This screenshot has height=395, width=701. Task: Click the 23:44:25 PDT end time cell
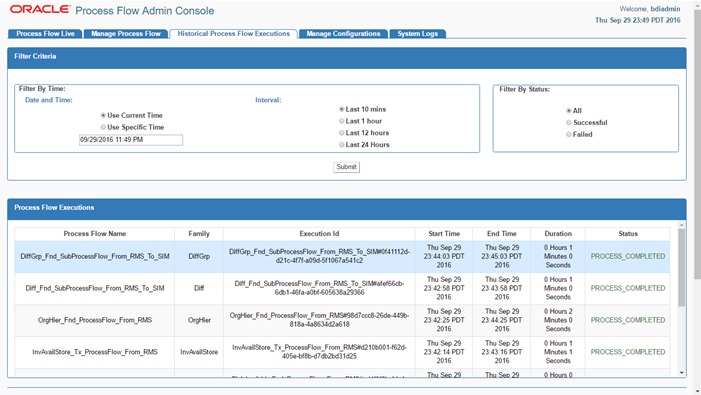(x=502, y=320)
